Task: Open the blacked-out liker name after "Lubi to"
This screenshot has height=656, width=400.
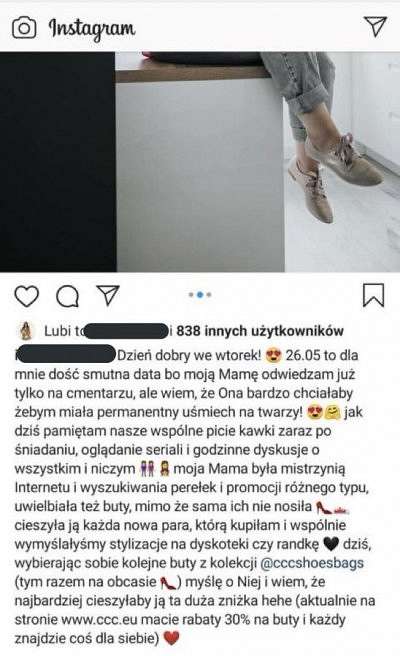Action: (126, 331)
